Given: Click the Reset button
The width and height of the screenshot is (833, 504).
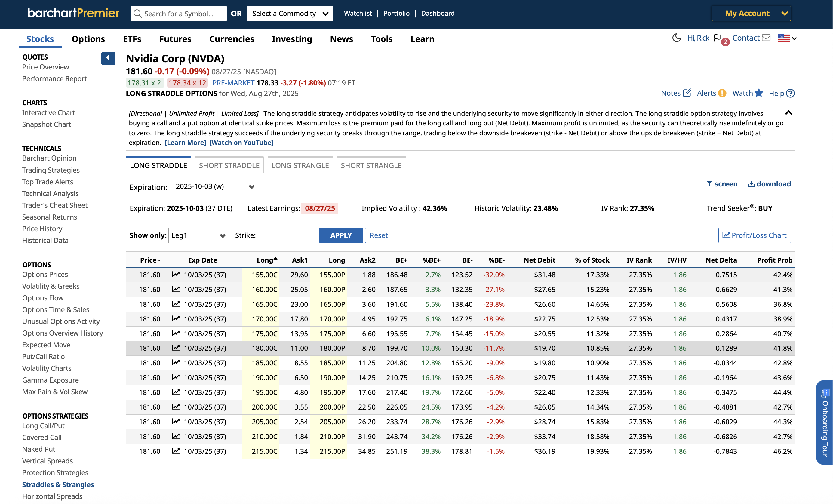Looking at the screenshot, I should (379, 235).
